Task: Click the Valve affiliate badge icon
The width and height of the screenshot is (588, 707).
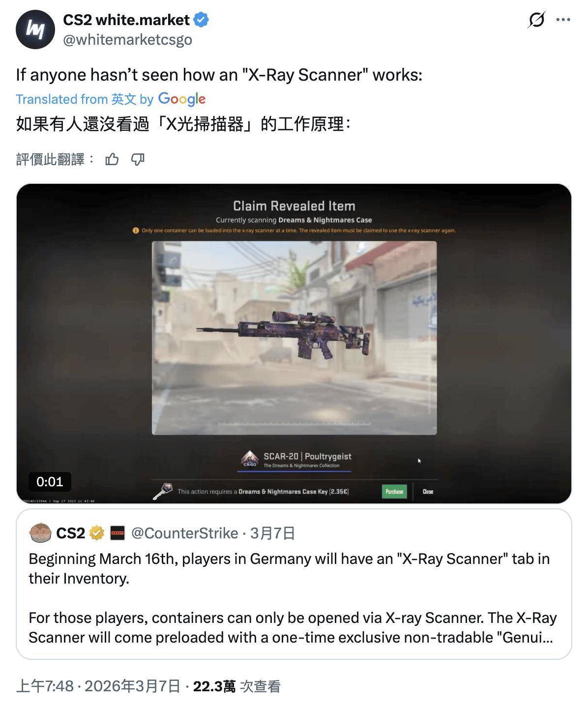Action: pyautogui.click(x=118, y=533)
